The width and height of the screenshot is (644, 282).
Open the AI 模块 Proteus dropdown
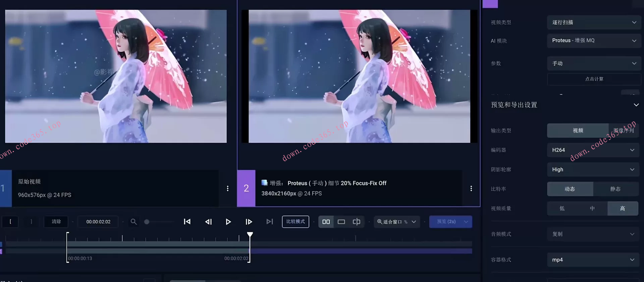click(x=594, y=41)
